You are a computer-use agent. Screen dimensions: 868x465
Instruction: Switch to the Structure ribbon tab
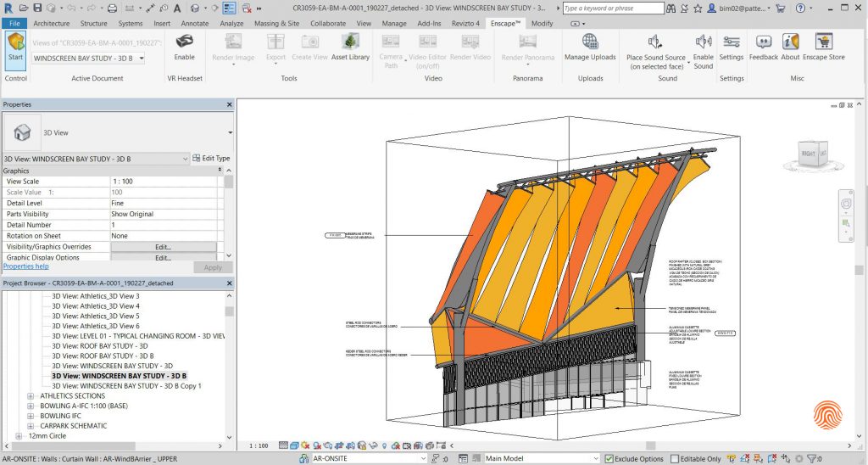pos(93,23)
